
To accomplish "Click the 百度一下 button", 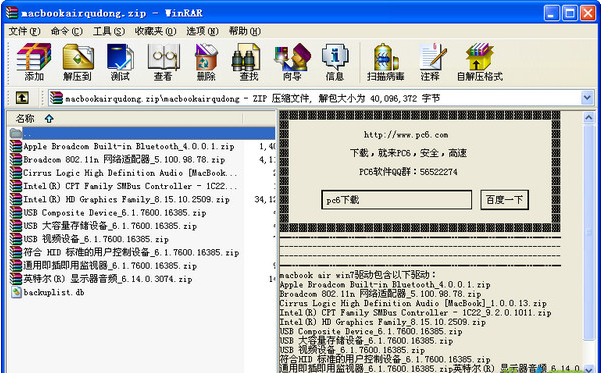I will point(504,200).
